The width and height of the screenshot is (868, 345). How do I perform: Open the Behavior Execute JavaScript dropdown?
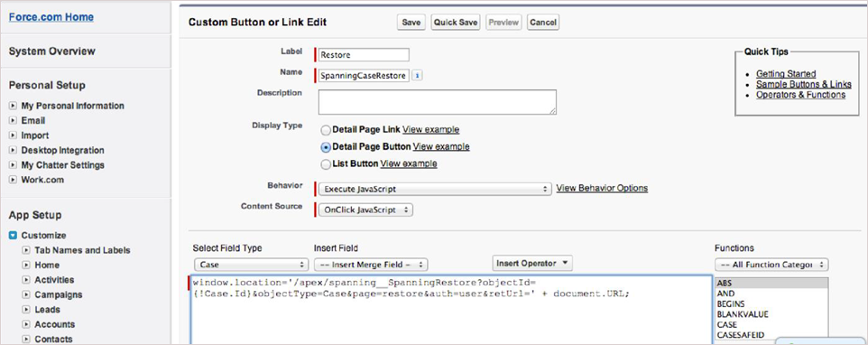coord(435,189)
